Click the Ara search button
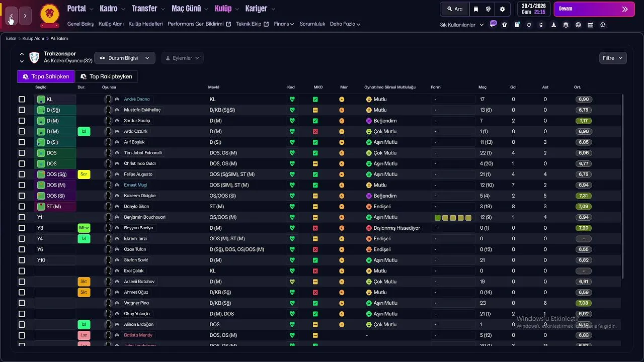The image size is (644, 362). pos(455,9)
